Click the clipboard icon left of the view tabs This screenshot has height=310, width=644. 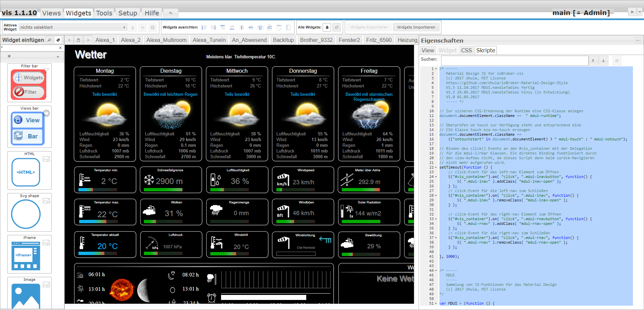tap(78, 40)
